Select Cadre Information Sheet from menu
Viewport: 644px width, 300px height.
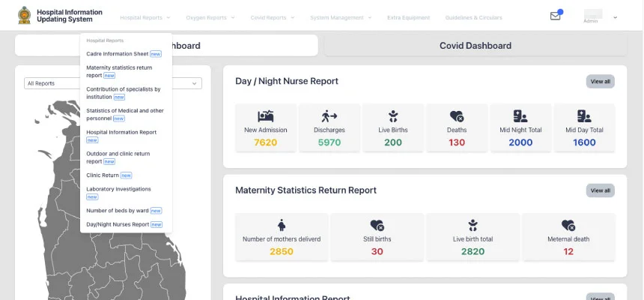118,54
